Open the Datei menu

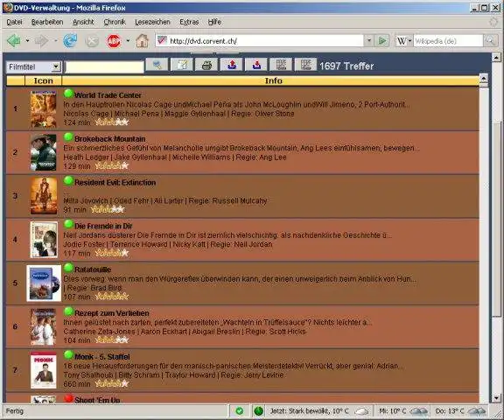click(x=15, y=22)
